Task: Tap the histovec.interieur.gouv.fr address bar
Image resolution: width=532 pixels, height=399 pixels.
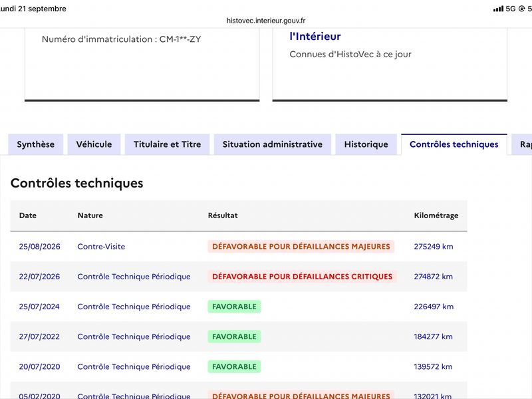Action: 266,21
